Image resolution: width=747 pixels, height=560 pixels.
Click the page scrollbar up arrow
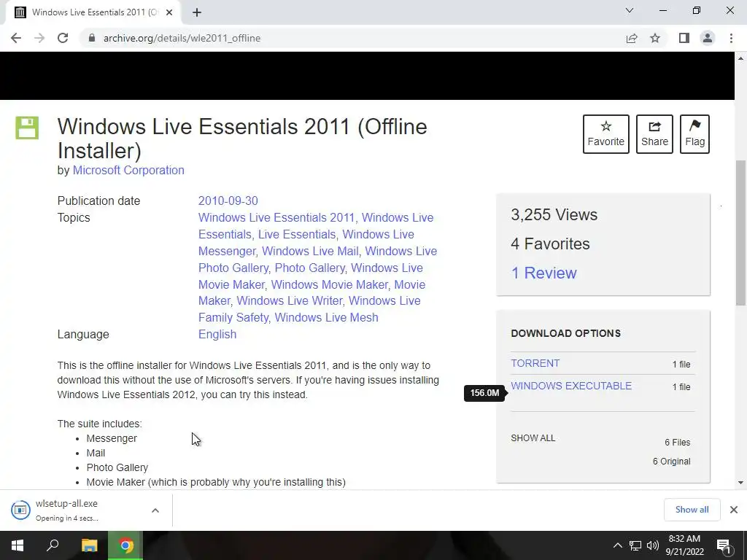741,58
